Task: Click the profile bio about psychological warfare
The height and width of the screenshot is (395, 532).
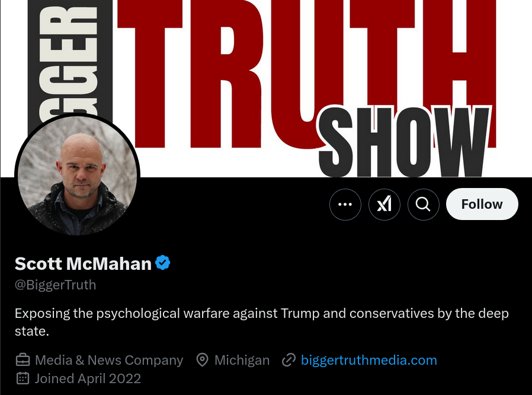Action: [x=262, y=322]
